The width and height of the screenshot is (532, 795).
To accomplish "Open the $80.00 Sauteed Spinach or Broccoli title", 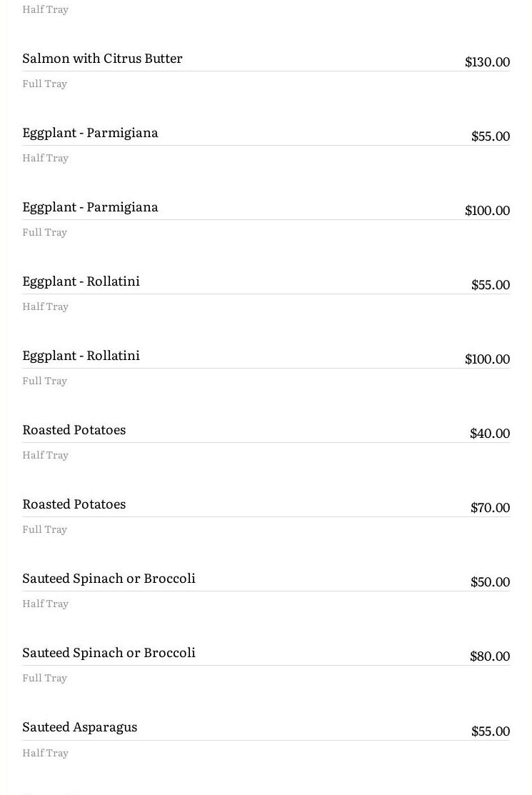I will (x=109, y=653).
